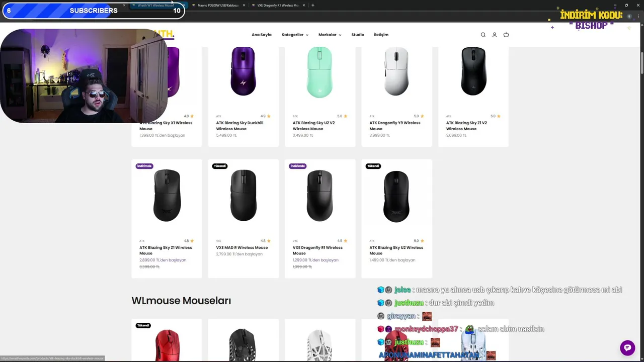The width and height of the screenshot is (644, 362).
Task: Click the 3,999.00 TL price under Dragonfly Y9
Action: click(379, 135)
